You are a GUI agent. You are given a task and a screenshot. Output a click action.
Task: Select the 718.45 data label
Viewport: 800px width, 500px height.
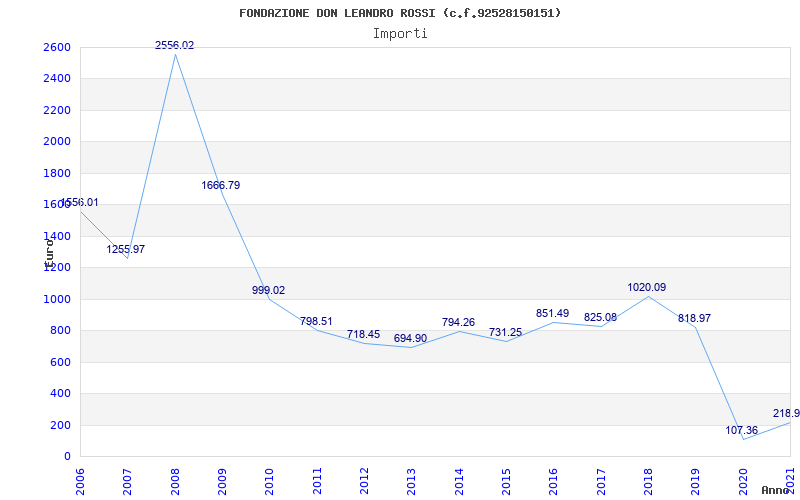363,334
